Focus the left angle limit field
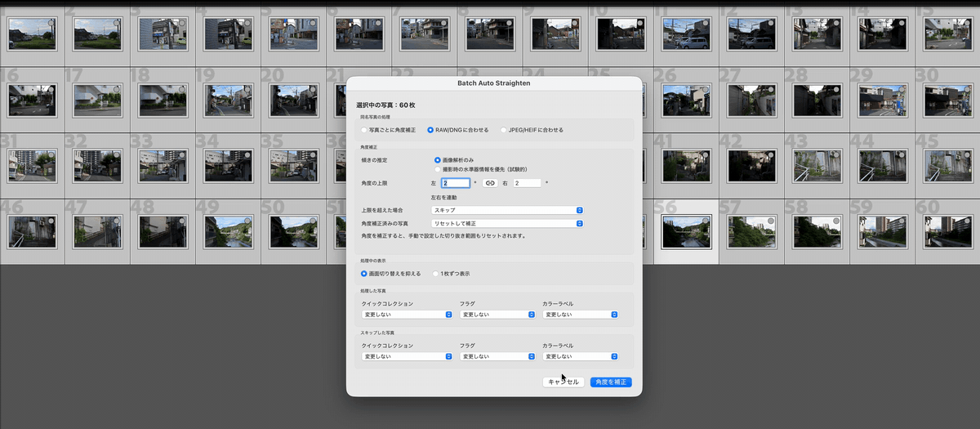Viewport: 980px width, 429px height. pos(456,183)
